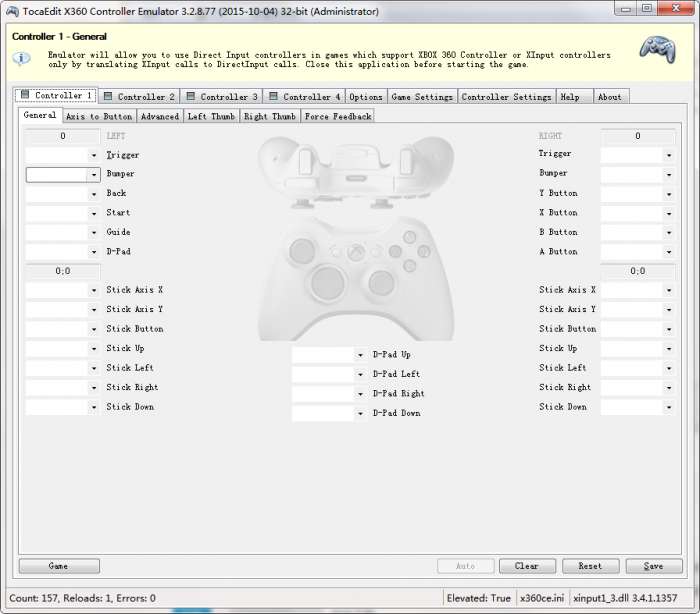700x614 pixels.
Task: Click the Clear button
Action: point(527,566)
